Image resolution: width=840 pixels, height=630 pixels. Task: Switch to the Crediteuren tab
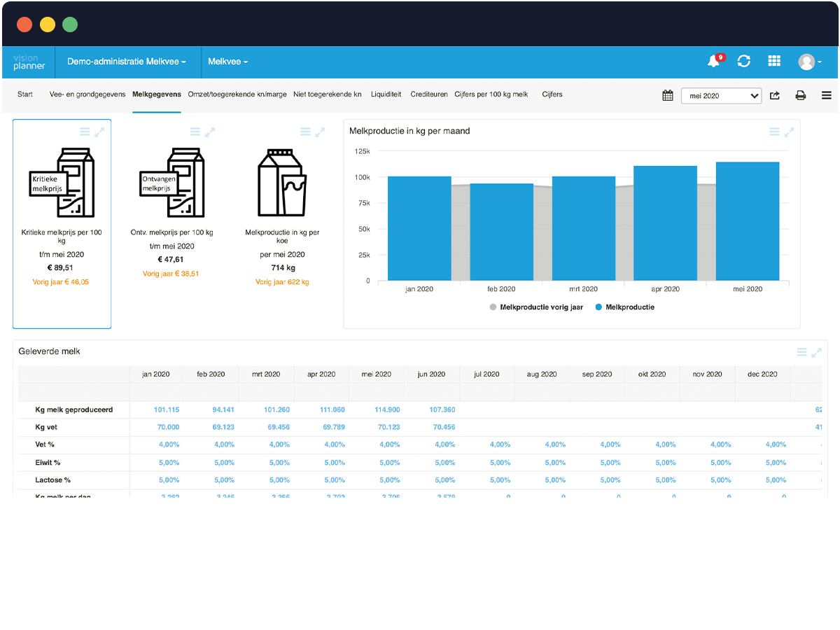pyautogui.click(x=429, y=94)
